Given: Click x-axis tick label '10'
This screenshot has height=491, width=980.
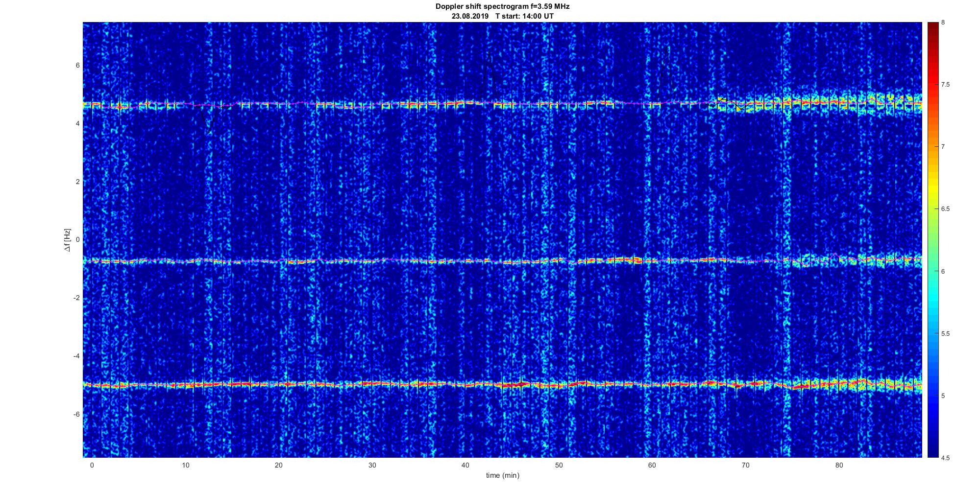Looking at the screenshot, I should click(x=185, y=465).
